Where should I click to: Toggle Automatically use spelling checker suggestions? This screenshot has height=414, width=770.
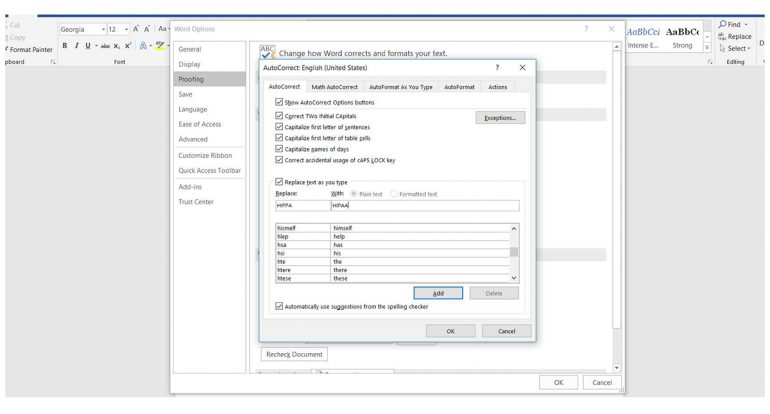pyautogui.click(x=279, y=306)
